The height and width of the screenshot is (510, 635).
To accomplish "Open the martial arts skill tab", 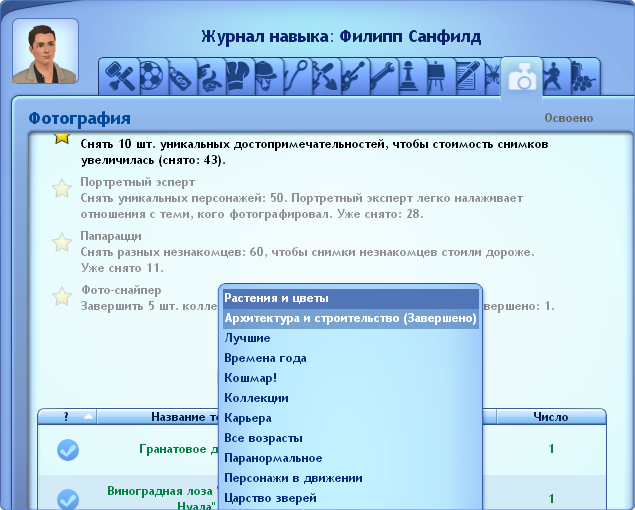I will pos(554,76).
